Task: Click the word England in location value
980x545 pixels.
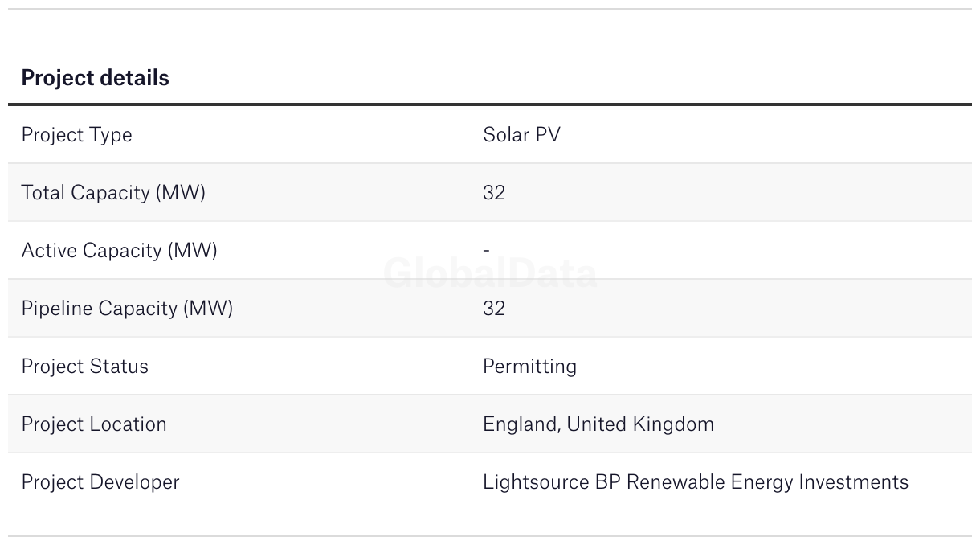Action: pos(521,424)
